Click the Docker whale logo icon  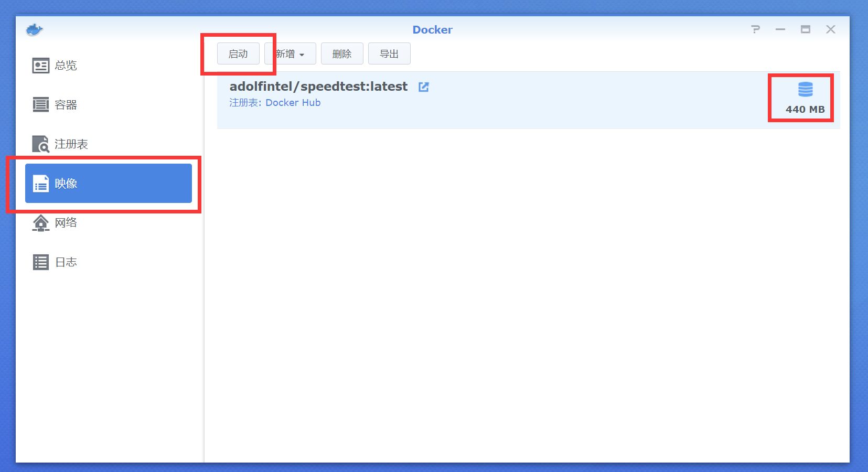click(35, 30)
